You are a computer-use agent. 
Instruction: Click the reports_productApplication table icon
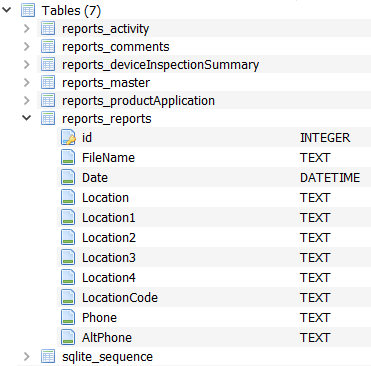(x=48, y=101)
